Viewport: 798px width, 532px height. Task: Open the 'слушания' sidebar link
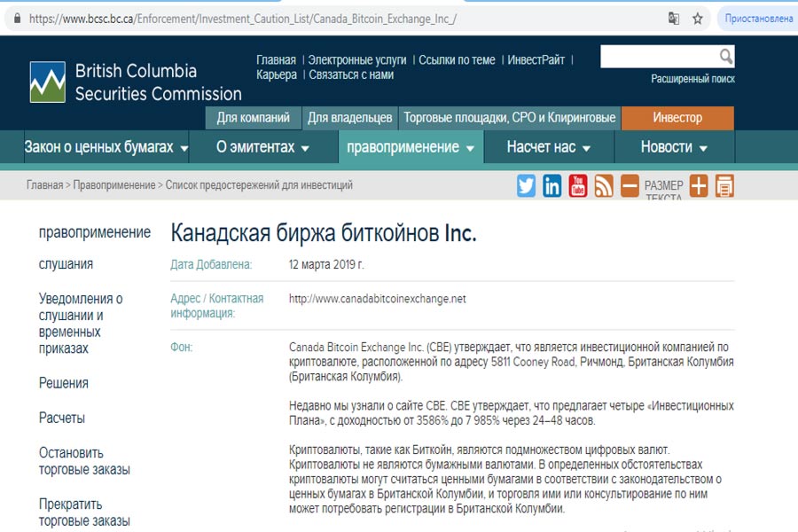(x=66, y=264)
